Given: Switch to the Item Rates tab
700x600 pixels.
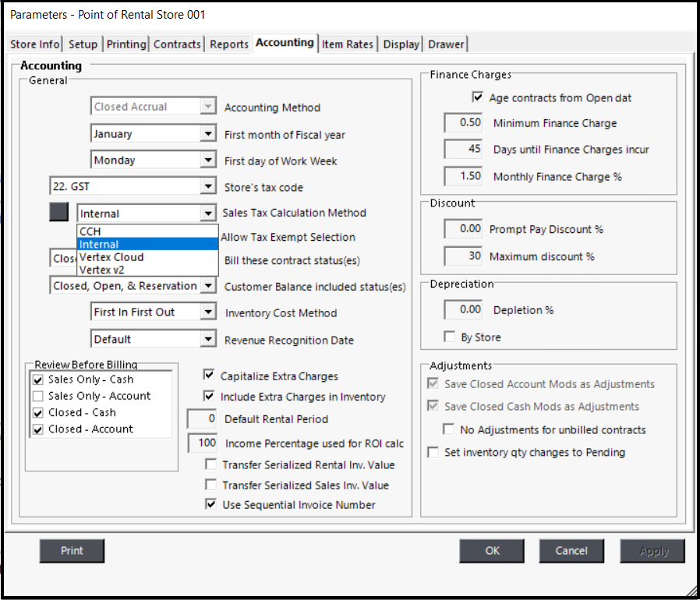Looking at the screenshot, I should point(348,44).
